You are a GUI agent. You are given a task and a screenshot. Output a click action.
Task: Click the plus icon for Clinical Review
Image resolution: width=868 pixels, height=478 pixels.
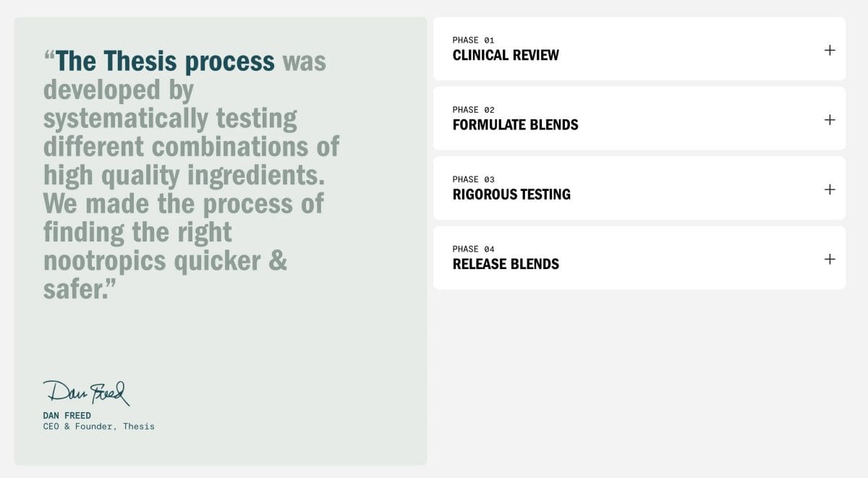tap(830, 50)
